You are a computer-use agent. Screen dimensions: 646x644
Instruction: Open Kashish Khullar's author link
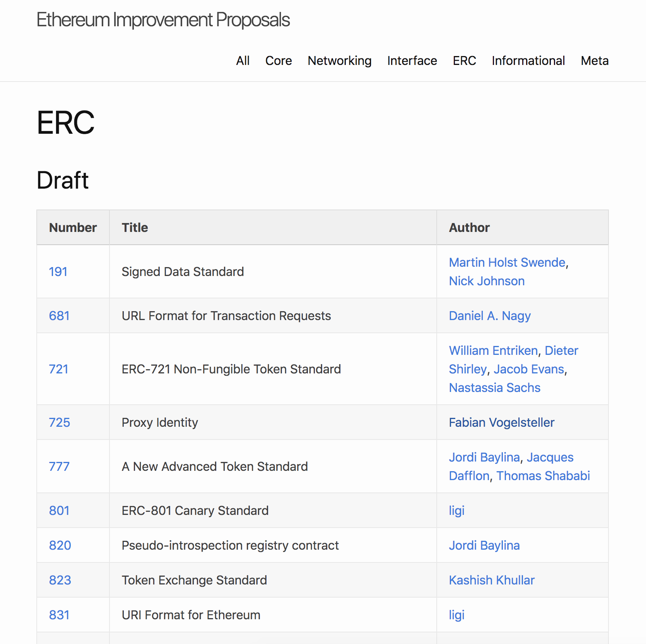492,580
